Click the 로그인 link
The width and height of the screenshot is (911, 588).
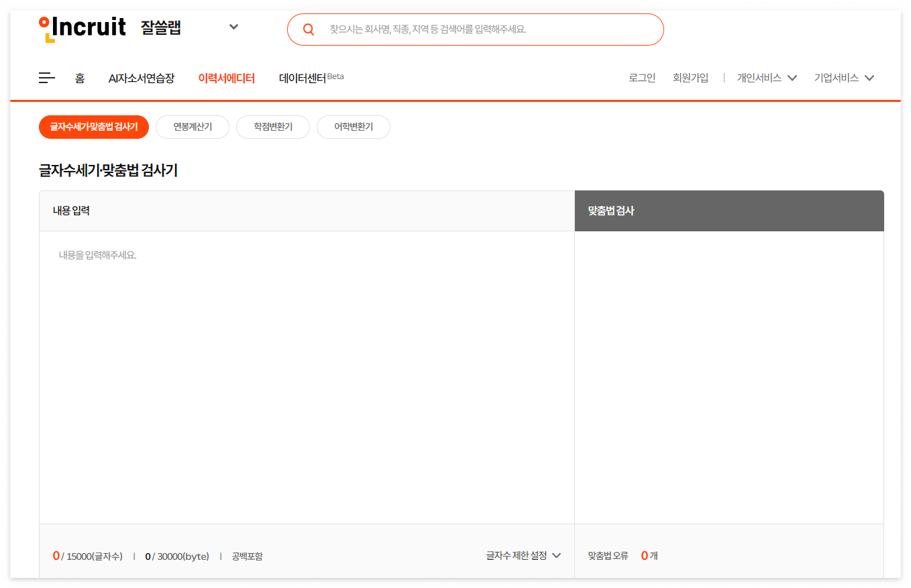[641, 77]
